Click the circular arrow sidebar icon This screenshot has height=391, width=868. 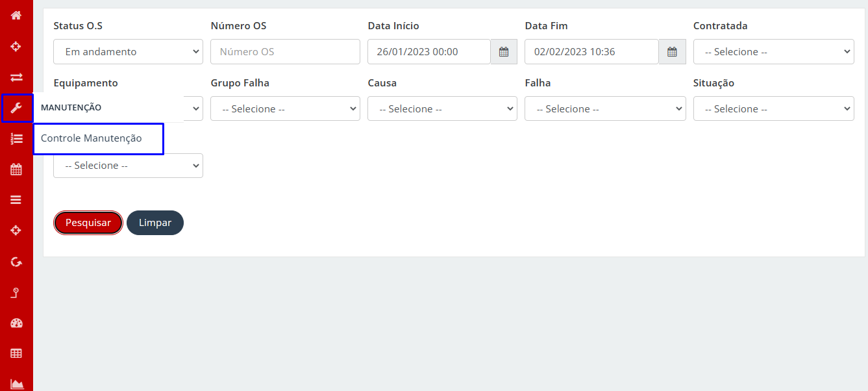coord(16,262)
